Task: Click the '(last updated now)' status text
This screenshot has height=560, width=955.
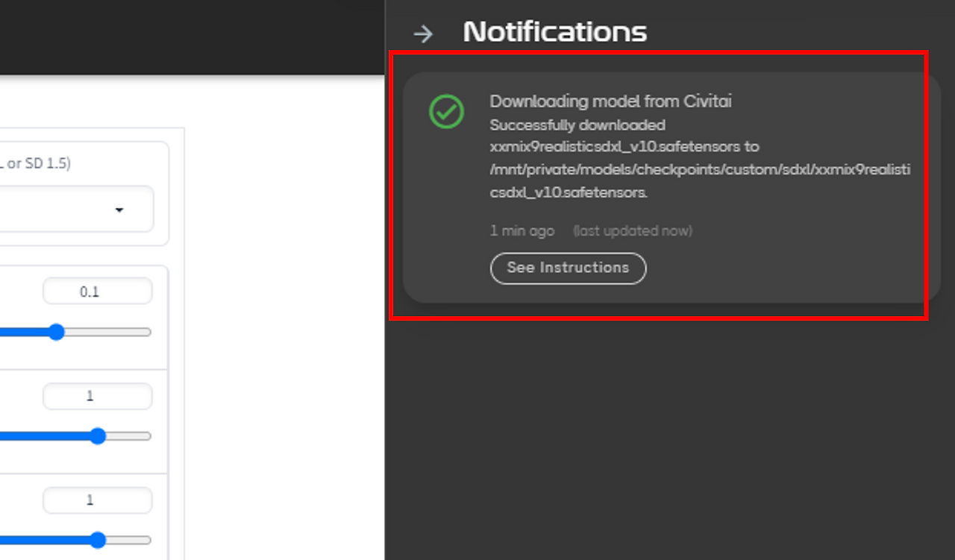Action: (x=633, y=230)
